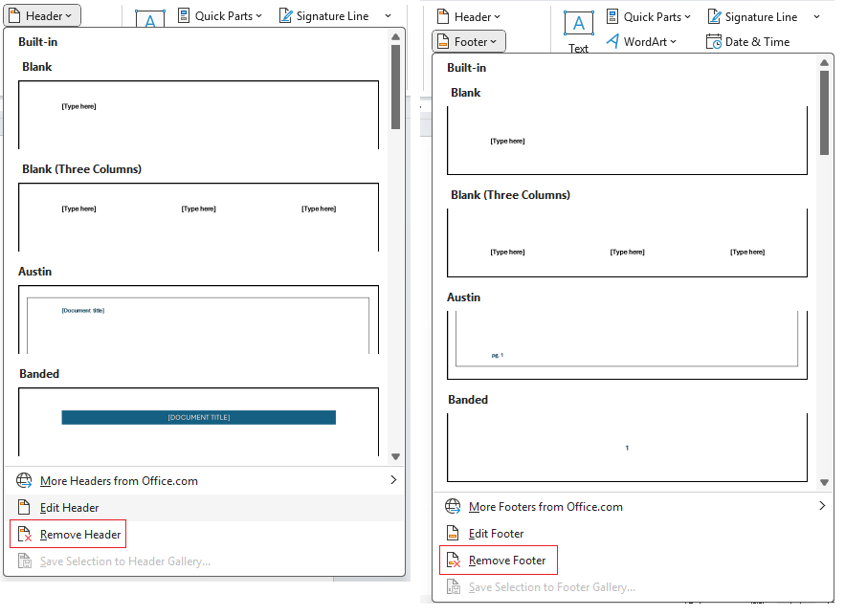
Task: Open More Footers from Office.com
Action: coord(545,506)
